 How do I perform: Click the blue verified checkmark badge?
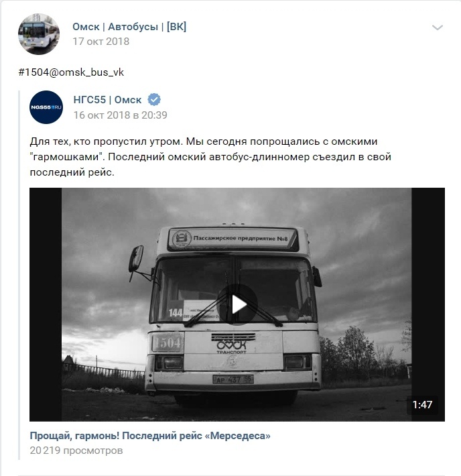click(154, 100)
